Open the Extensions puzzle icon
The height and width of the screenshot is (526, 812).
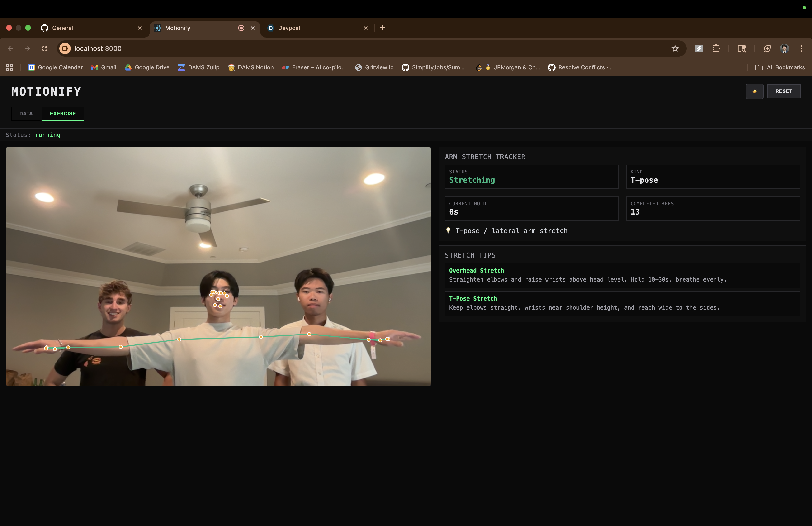716,48
